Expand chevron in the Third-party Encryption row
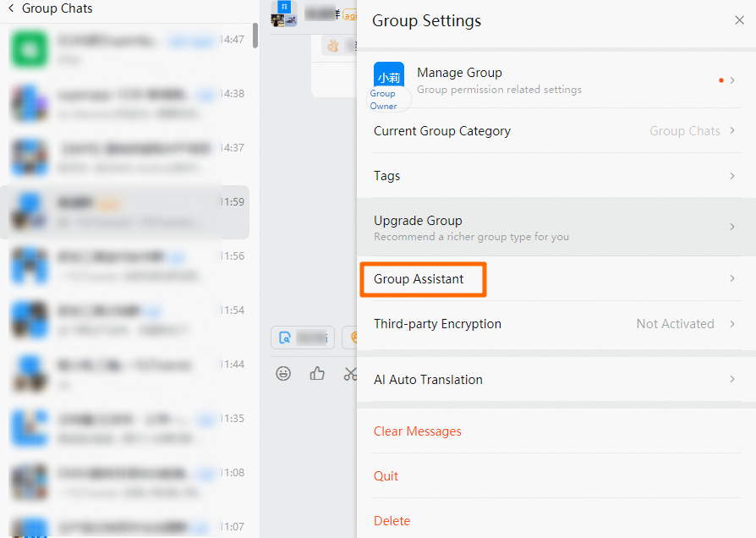 (x=731, y=324)
